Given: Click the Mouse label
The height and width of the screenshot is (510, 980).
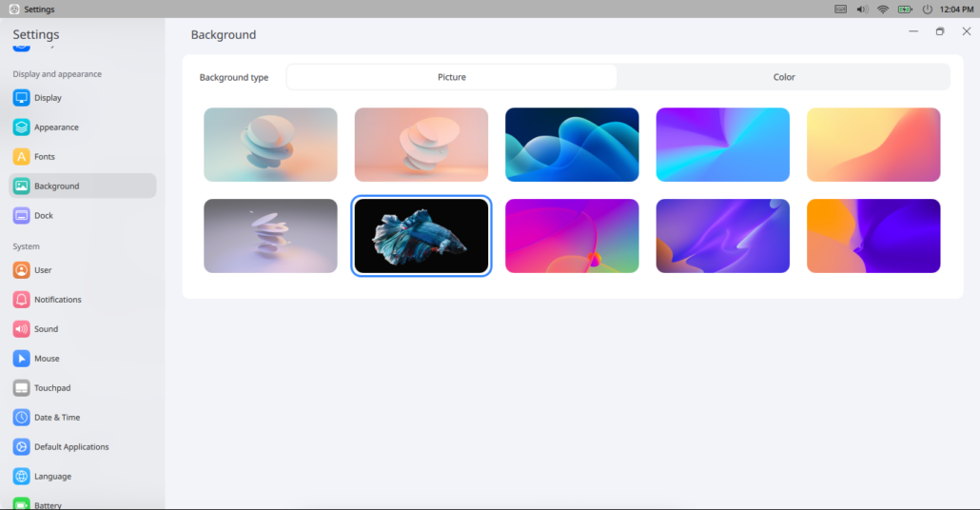Looking at the screenshot, I should tap(47, 358).
